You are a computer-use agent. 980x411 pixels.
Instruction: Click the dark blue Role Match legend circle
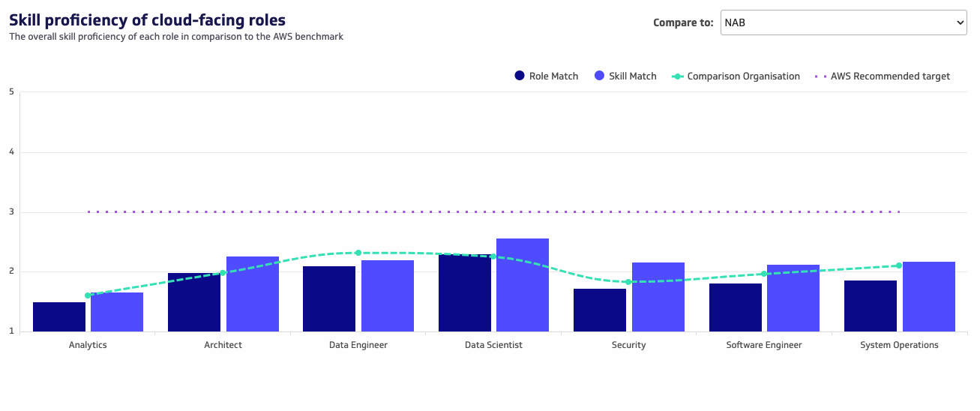pos(520,76)
